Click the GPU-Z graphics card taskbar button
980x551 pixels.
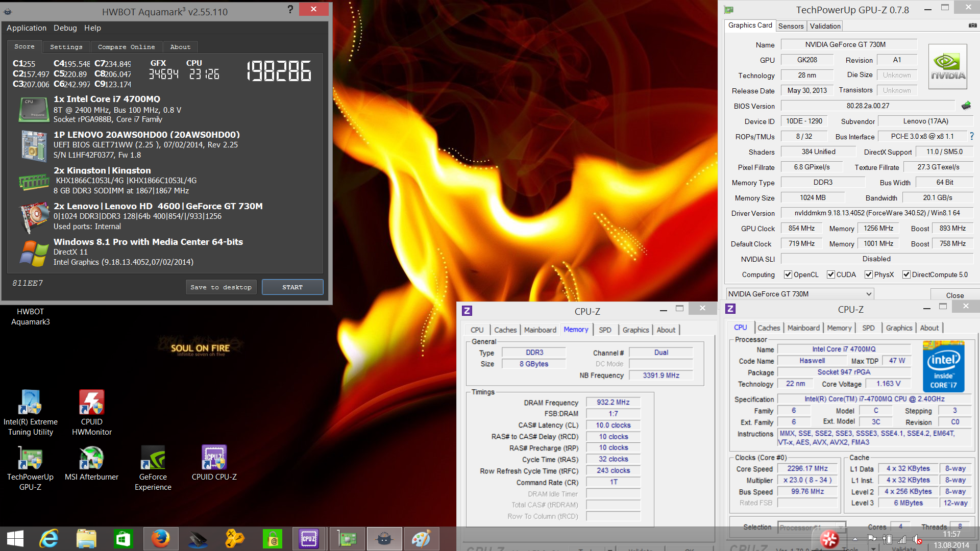coord(347,539)
